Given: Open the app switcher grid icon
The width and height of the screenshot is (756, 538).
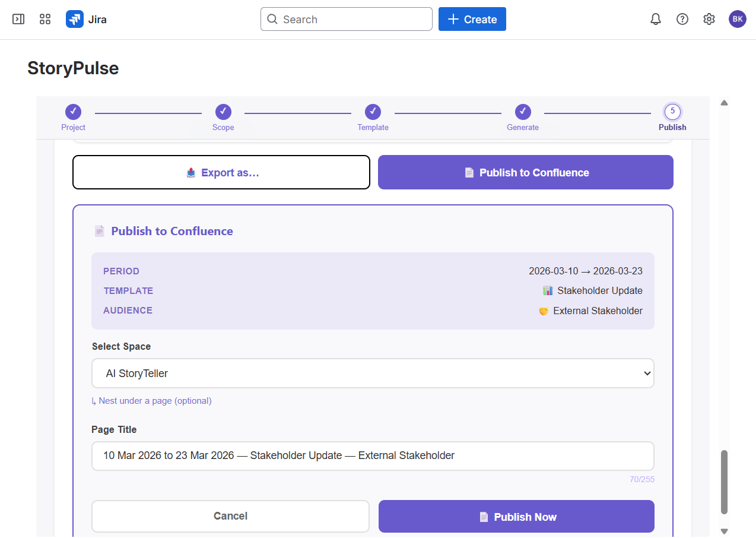Looking at the screenshot, I should point(45,19).
